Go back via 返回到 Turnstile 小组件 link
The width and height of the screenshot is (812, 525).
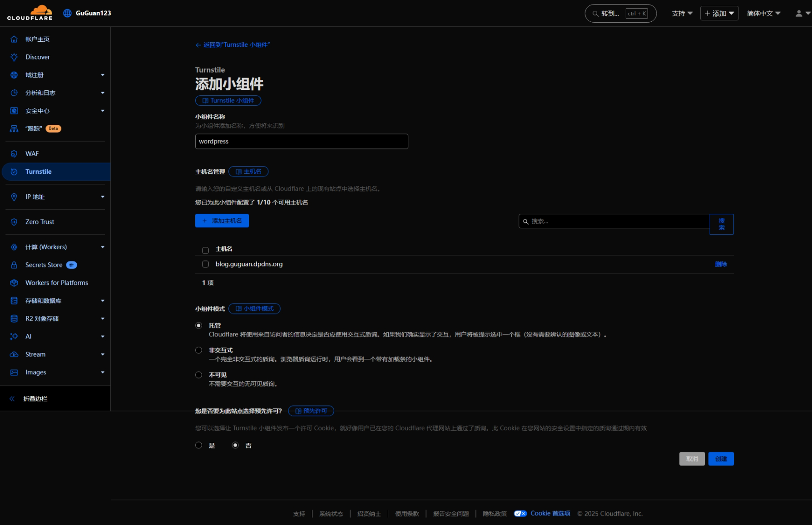tap(233, 45)
